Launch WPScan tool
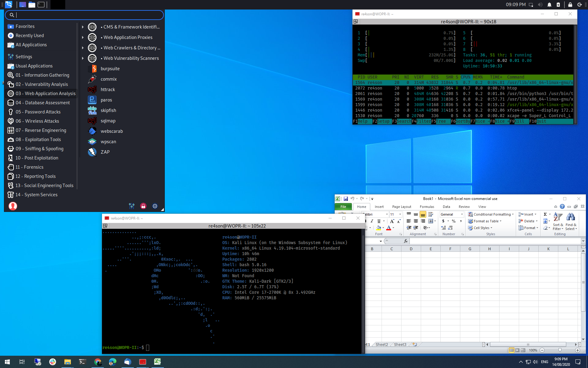 tap(108, 141)
